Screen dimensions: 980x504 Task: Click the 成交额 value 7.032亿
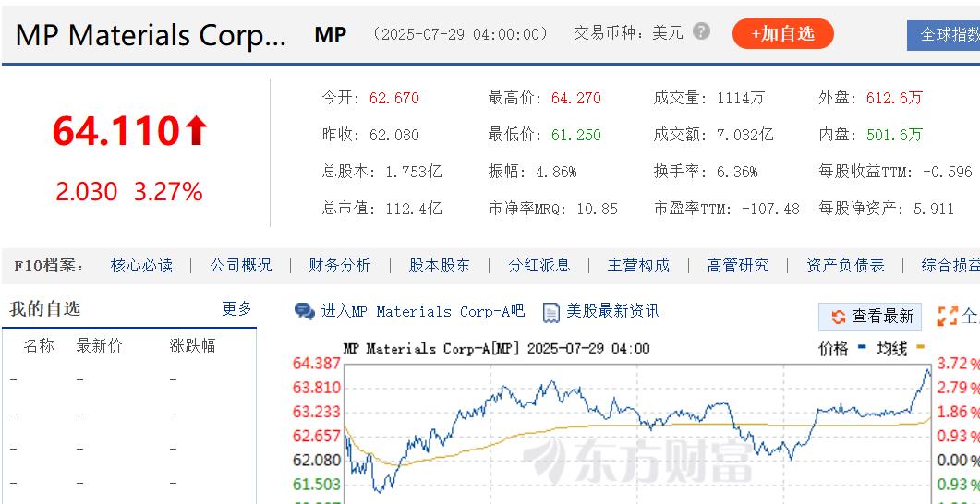pyautogui.click(x=745, y=135)
